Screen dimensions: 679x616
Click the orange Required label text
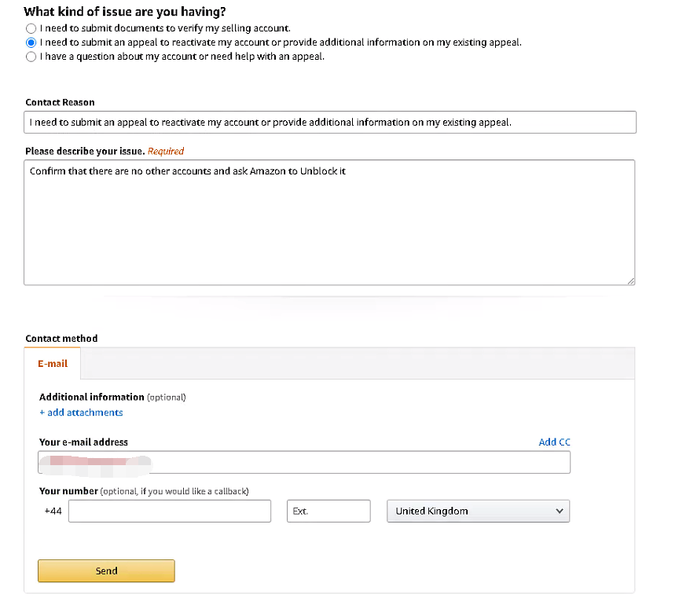tap(166, 151)
